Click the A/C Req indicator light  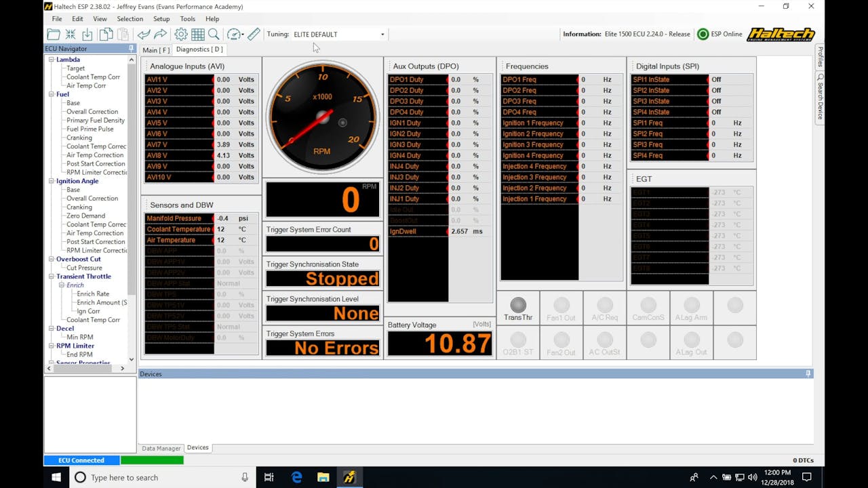click(x=604, y=306)
